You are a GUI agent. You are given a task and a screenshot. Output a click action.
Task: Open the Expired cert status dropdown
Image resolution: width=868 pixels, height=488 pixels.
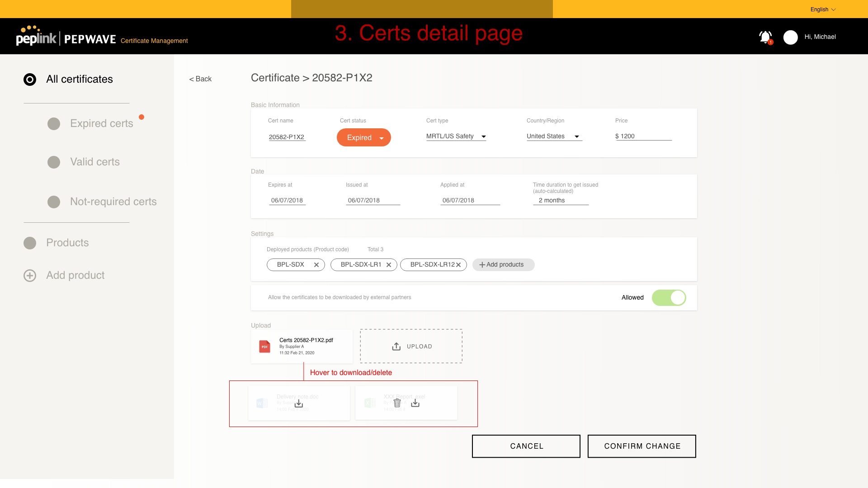pyautogui.click(x=363, y=137)
